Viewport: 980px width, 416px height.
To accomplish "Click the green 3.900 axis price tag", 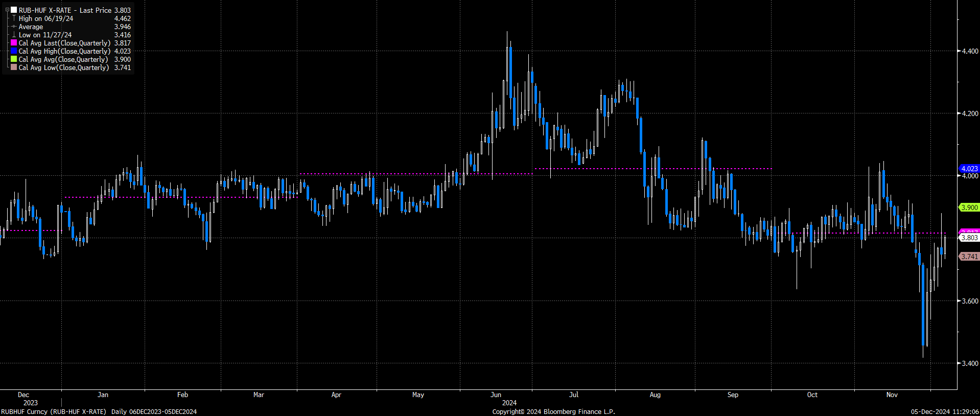I will coord(969,207).
